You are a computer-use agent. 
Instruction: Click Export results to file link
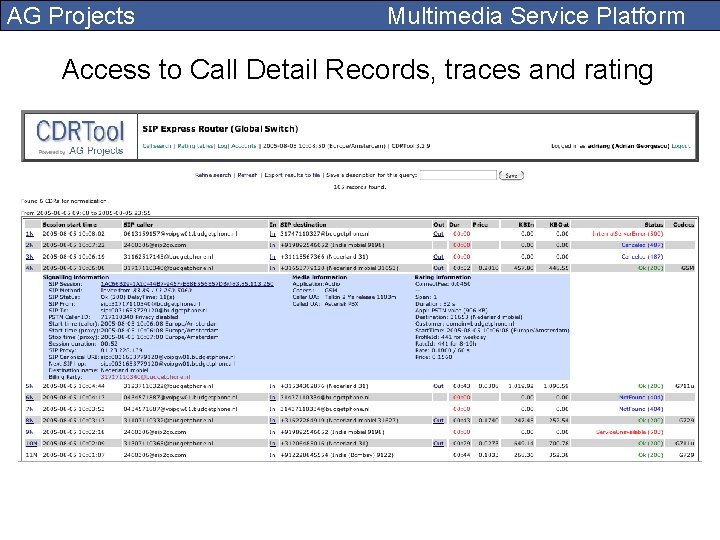tap(292, 175)
